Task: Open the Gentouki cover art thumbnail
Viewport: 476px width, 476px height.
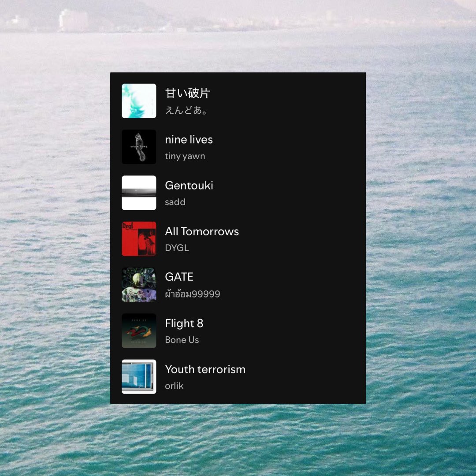Action: tap(139, 193)
